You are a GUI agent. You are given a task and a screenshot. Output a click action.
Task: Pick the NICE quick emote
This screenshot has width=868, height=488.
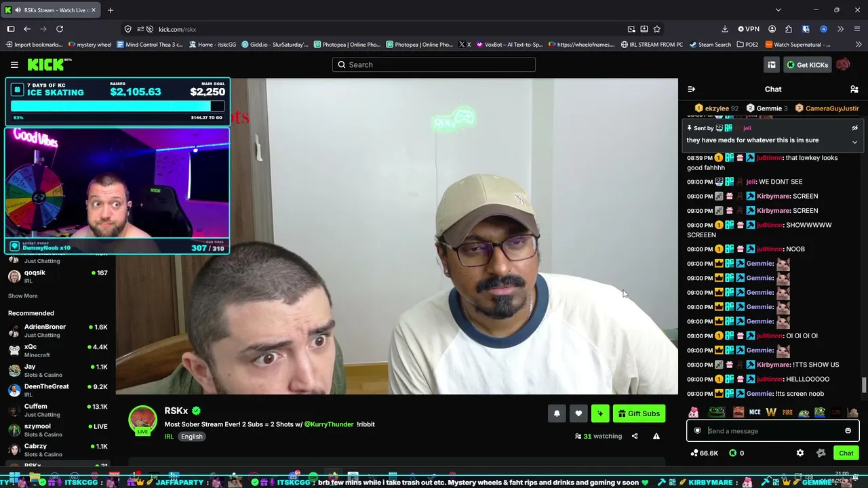click(x=755, y=412)
